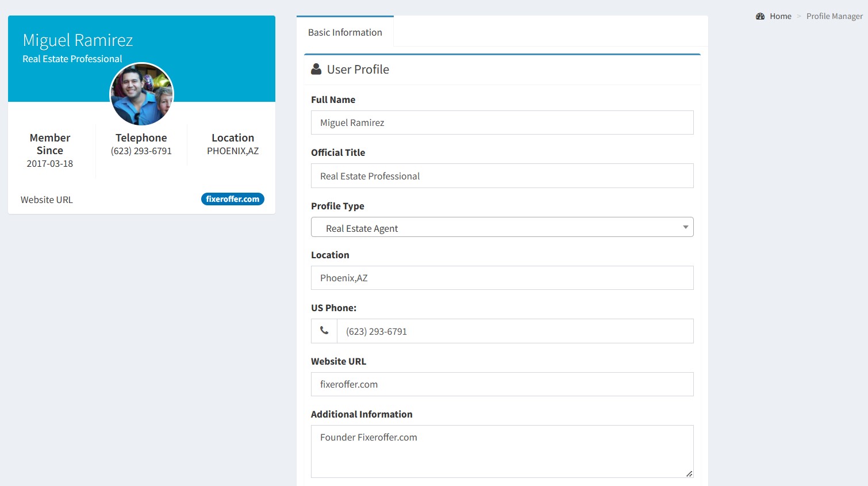
Task: Click the User Profile section heading
Action: coord(358,70)
